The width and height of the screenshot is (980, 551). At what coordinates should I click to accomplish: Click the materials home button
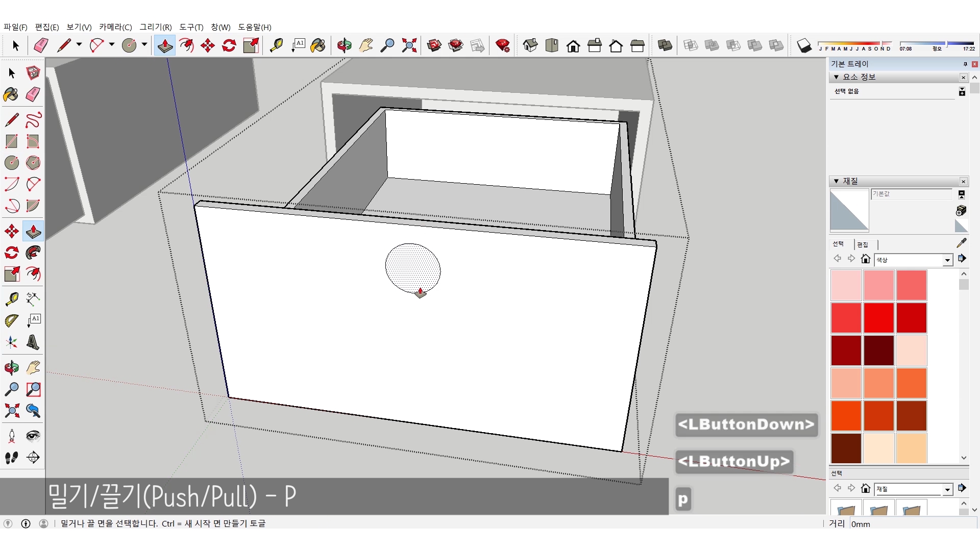pyautogui.click(x=865, y=259)
